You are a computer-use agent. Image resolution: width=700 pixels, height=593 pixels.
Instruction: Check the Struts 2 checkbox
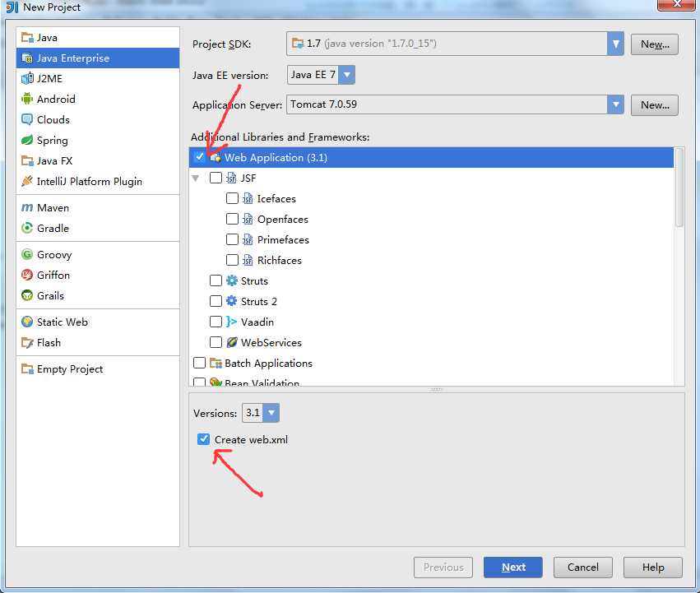[216, 301]
